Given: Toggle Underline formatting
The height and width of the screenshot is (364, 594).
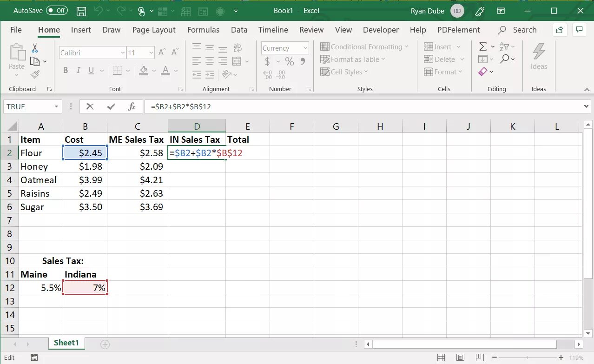Looking at the screenshot, I should point(91,71).
